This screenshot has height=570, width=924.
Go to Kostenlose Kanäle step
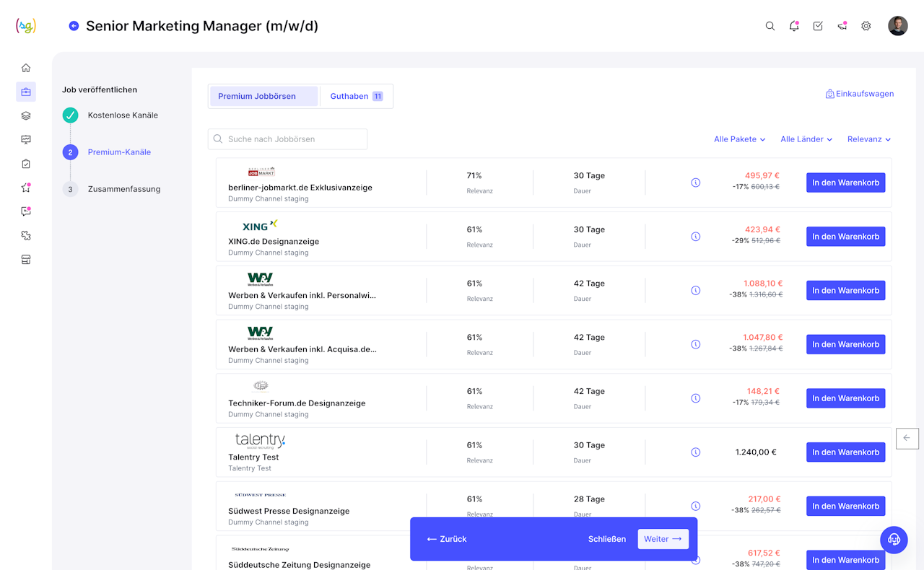point(123,115)
